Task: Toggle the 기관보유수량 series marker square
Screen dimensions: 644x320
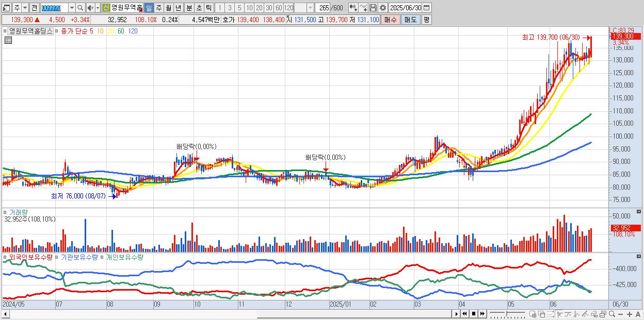Action: click(57, 257)
